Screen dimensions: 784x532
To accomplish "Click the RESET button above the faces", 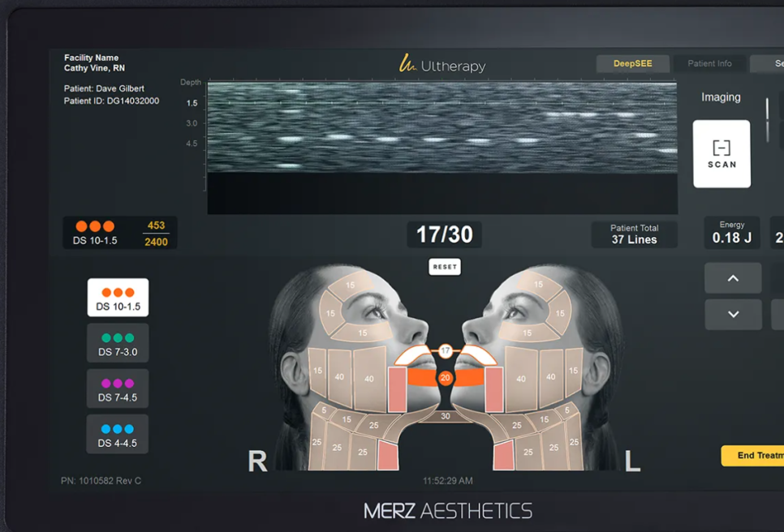I will 445,267.
